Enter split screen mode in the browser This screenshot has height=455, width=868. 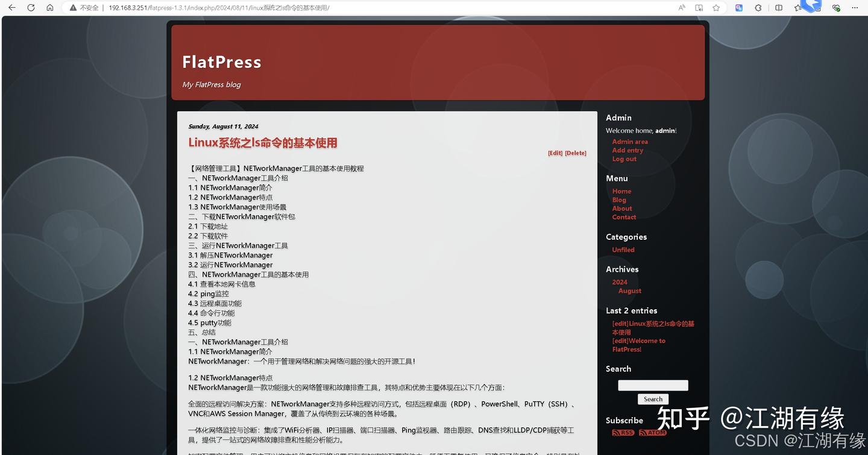(778, 8)
